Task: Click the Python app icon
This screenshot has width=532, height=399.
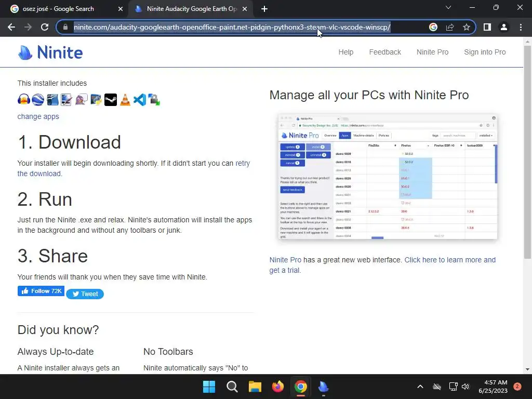Action: pyautogui.click(x=96, y=100)
